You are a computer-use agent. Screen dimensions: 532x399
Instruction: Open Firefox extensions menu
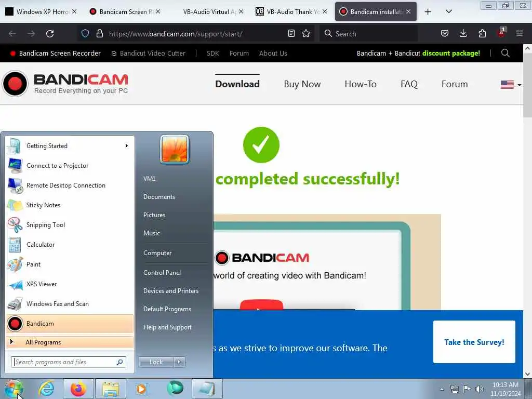pos(482,34)
